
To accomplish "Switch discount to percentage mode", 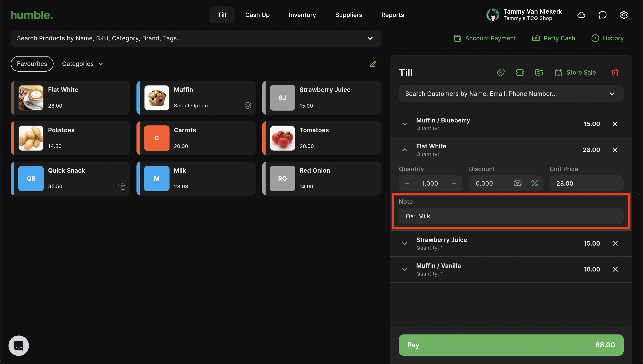I will click(x=535, y=183).
